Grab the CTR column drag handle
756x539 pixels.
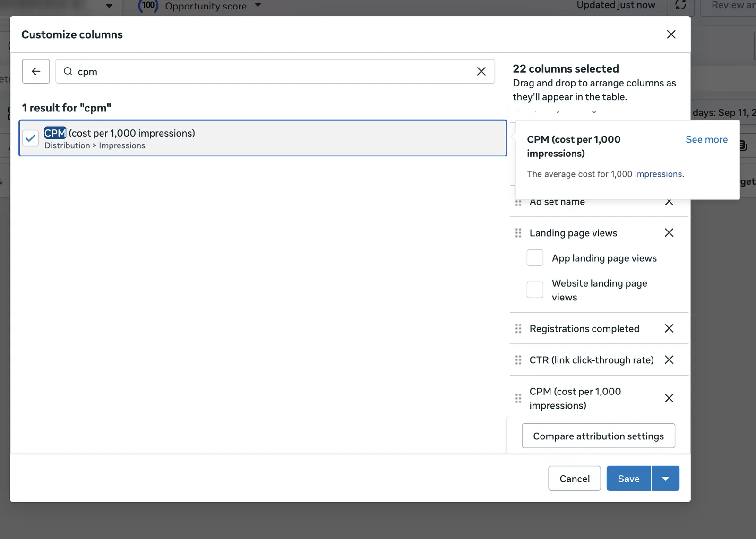tap(518, 360)
